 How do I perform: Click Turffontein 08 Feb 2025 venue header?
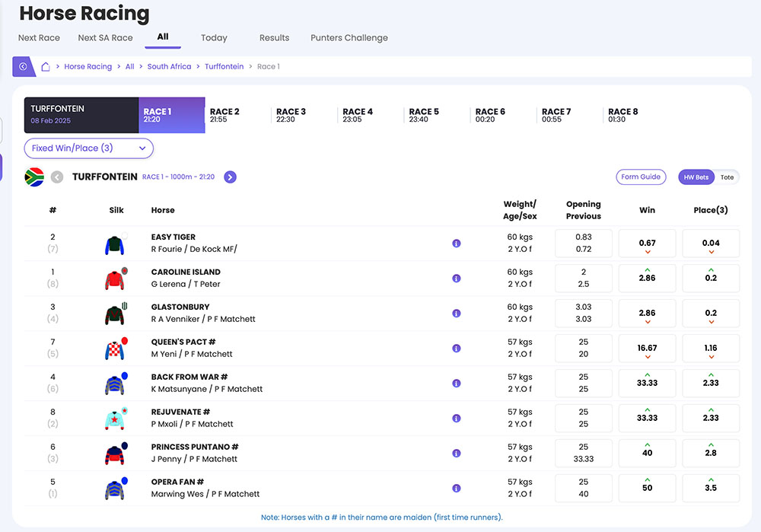click(81, 115)
